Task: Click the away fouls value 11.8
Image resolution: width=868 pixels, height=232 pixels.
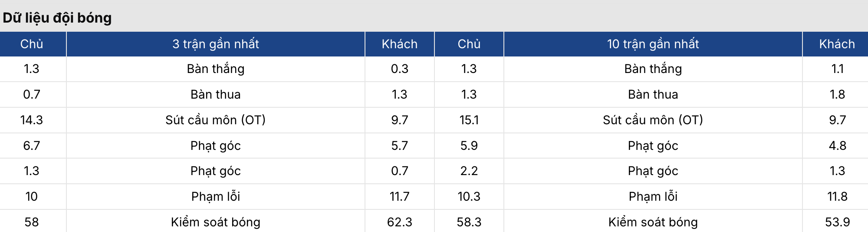Action: (837, 196)
